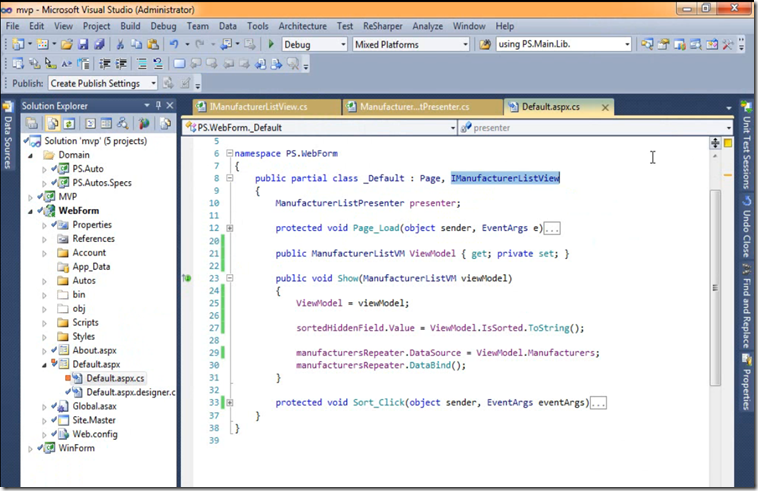Click the Save All toolbar icon
The height and width of the screenshot is (491, 758).
[x=99, y=44]
